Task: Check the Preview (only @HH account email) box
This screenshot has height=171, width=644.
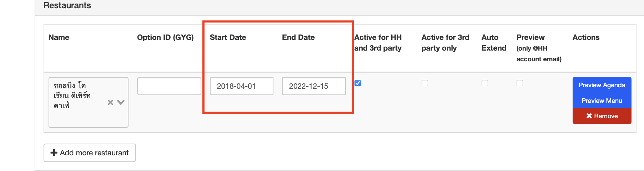Action: tap(520, 83)
